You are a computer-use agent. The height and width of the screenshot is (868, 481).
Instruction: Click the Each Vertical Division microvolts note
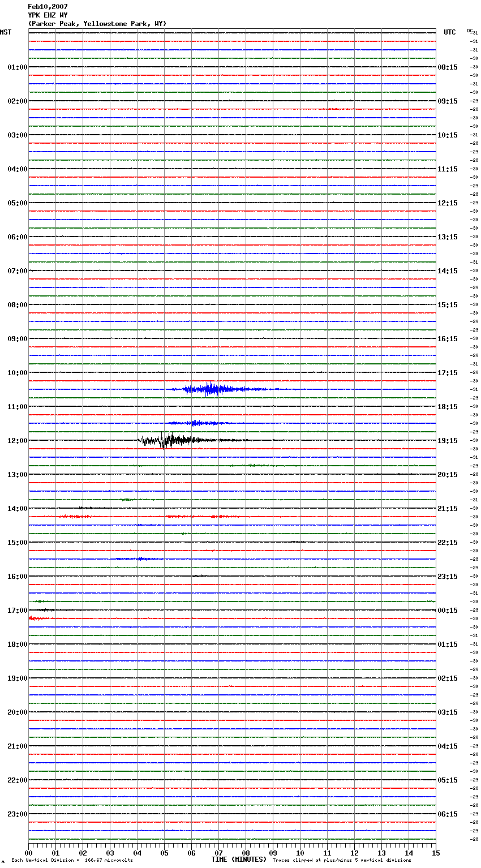(72, 860)
